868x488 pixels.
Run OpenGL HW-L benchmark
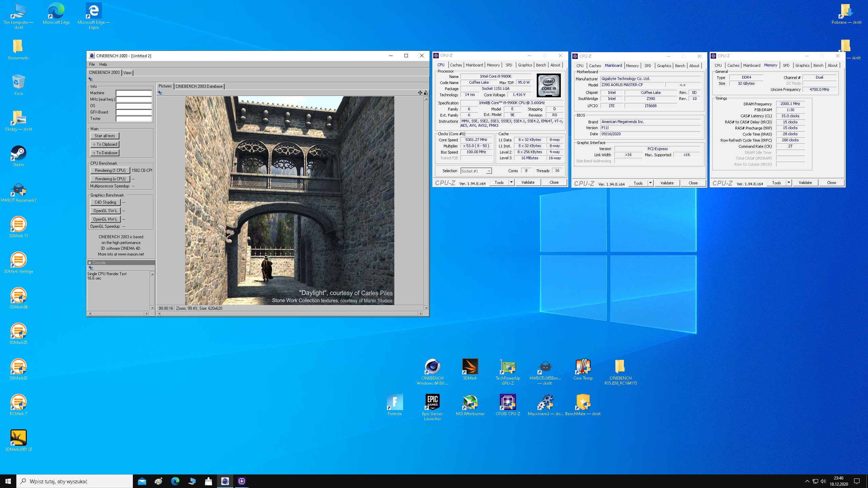coord(105,219)
